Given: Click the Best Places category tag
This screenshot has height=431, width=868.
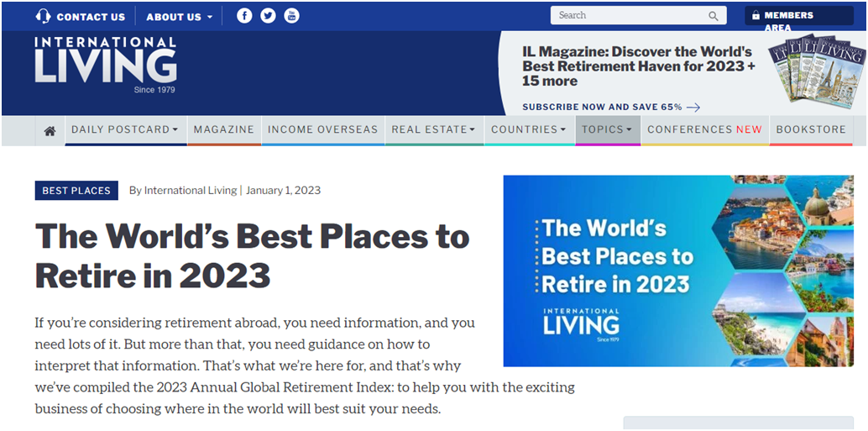Looking at the screenshot, I should pyautogui.click(x=76, y=191).
